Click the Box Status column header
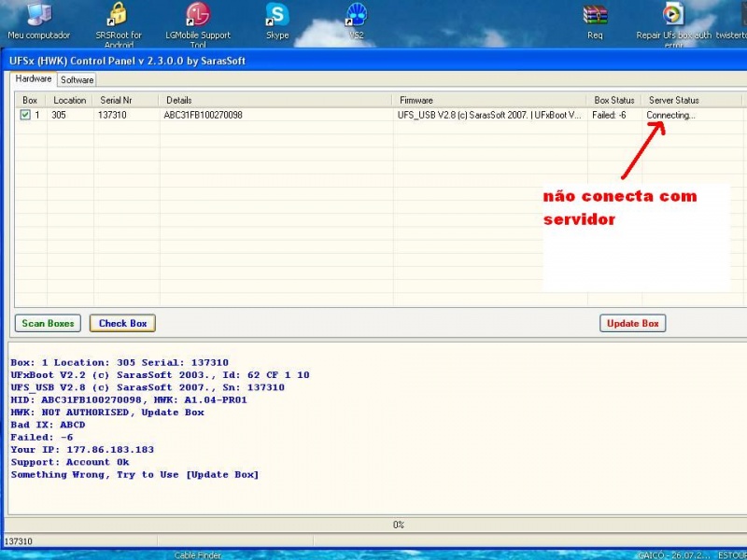Image resolution: width=747 pixels, height=560 pixels. coord(614,100)
